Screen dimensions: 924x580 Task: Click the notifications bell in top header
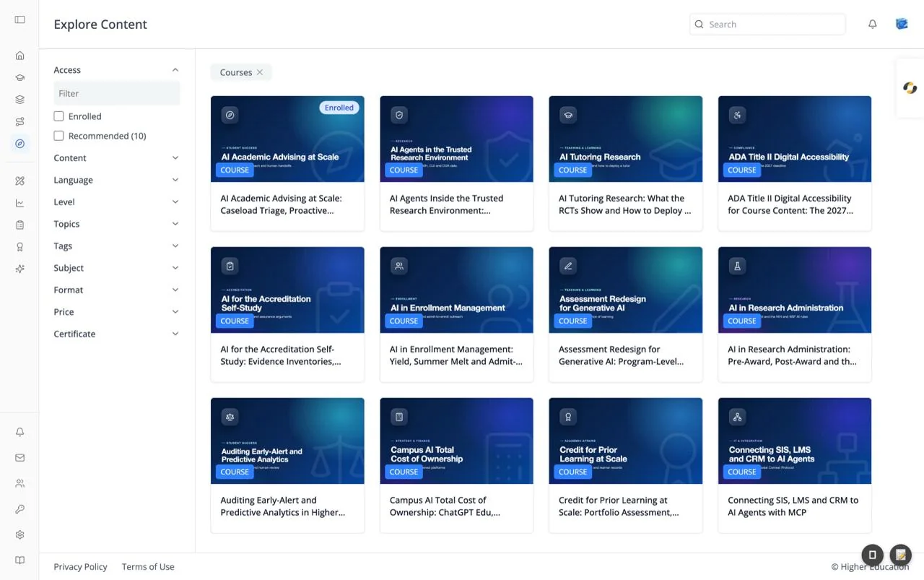(872, 24)
